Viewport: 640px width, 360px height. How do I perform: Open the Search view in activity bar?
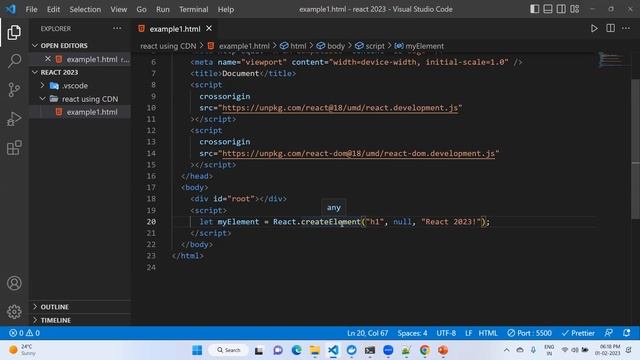point(14,61)
